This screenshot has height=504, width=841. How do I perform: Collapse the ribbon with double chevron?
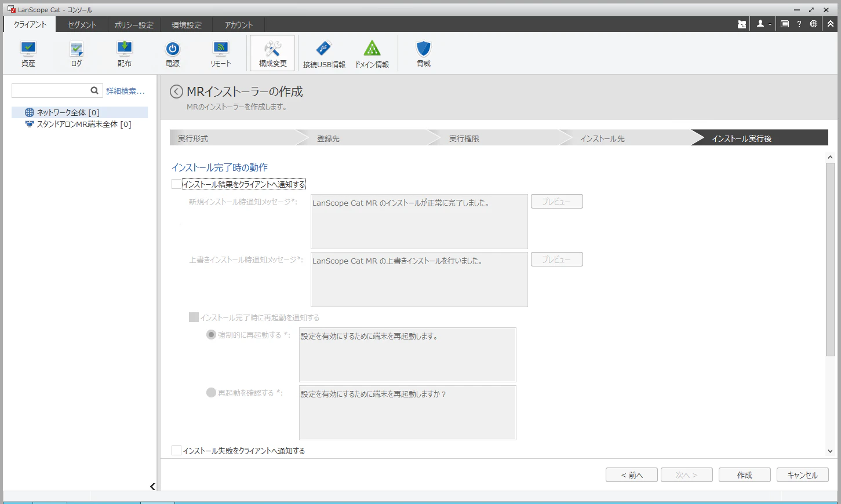pyautogui.click(x=831, y=24)
